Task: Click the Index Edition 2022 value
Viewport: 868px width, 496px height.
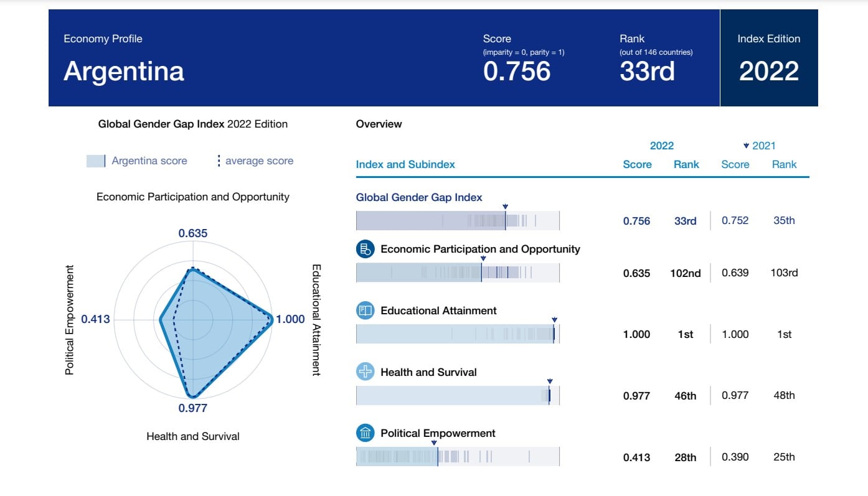Action: (769, 71)
